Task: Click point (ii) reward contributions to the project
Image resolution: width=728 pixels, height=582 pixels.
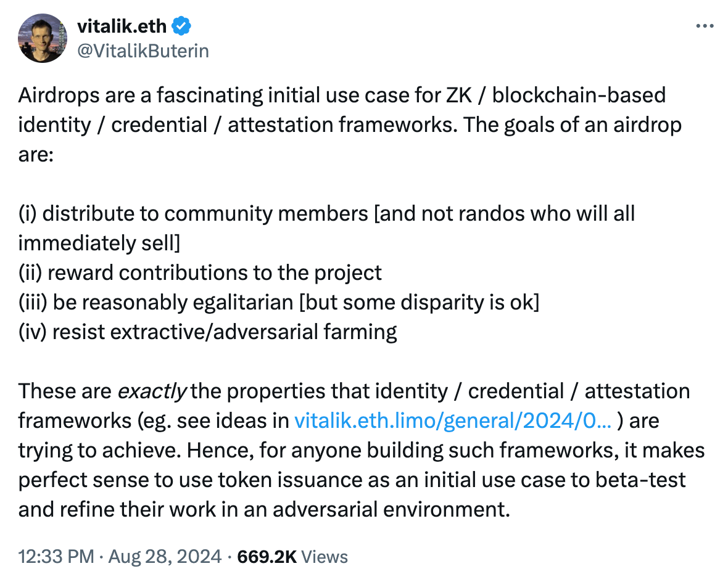Action: click(200, 273)
